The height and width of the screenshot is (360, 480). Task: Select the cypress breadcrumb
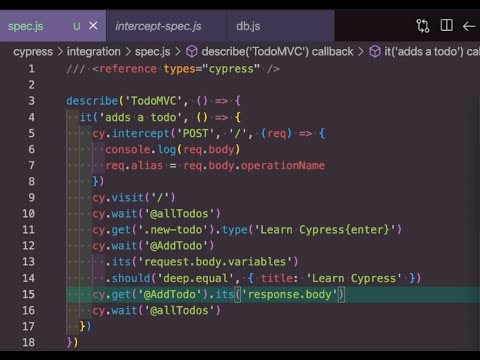[x=33, y=52]
